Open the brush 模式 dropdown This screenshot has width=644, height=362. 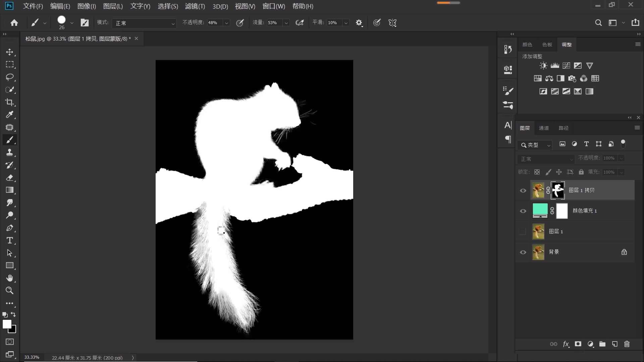click(x=144, y=23)
